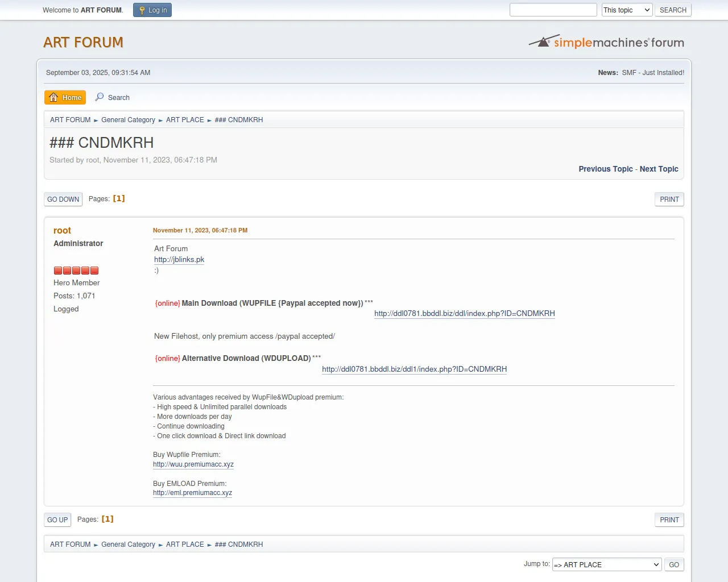Click the bottom page number '[1]'
728x582 pixels.
click(x=107, y=519)
